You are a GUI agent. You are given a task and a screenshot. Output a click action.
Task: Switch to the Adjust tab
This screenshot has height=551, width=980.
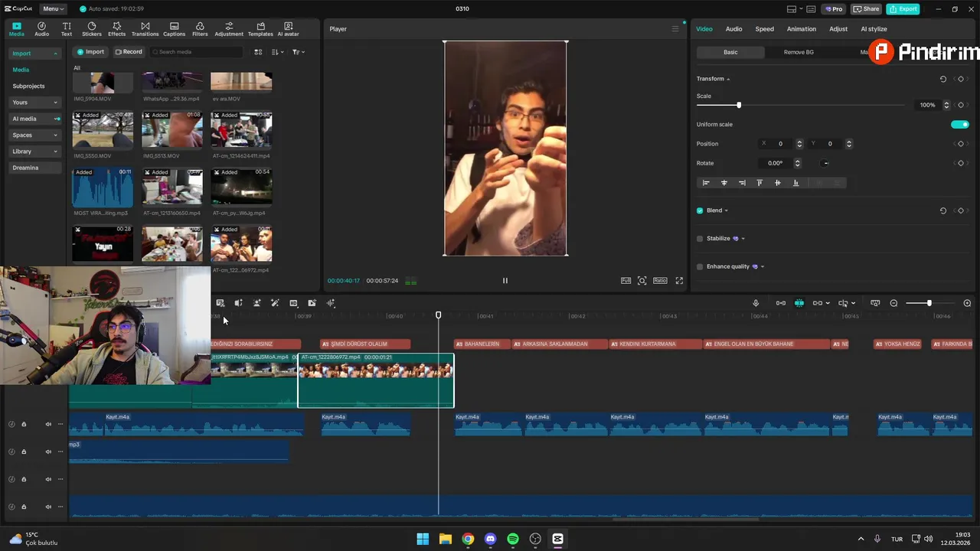(838, 29)
